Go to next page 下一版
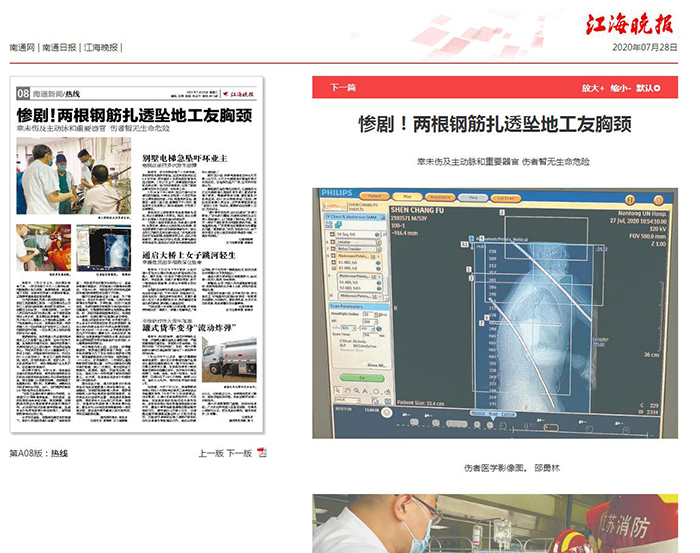The width and height of the screenshot is (700, 553). click(238, 453)
